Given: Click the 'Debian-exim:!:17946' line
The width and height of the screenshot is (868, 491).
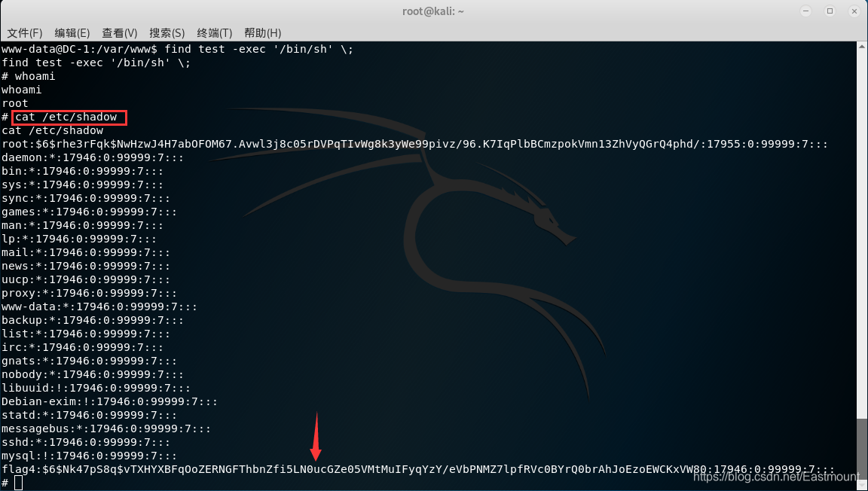Looking at the screenshot, I should pyautogui.click(x=109, y=401).
